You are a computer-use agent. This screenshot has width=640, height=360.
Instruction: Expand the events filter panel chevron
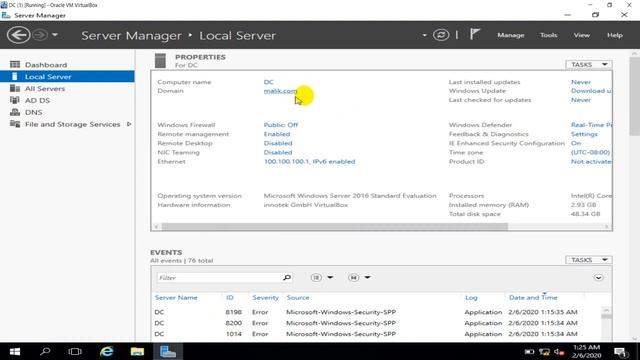click(598, 278)
